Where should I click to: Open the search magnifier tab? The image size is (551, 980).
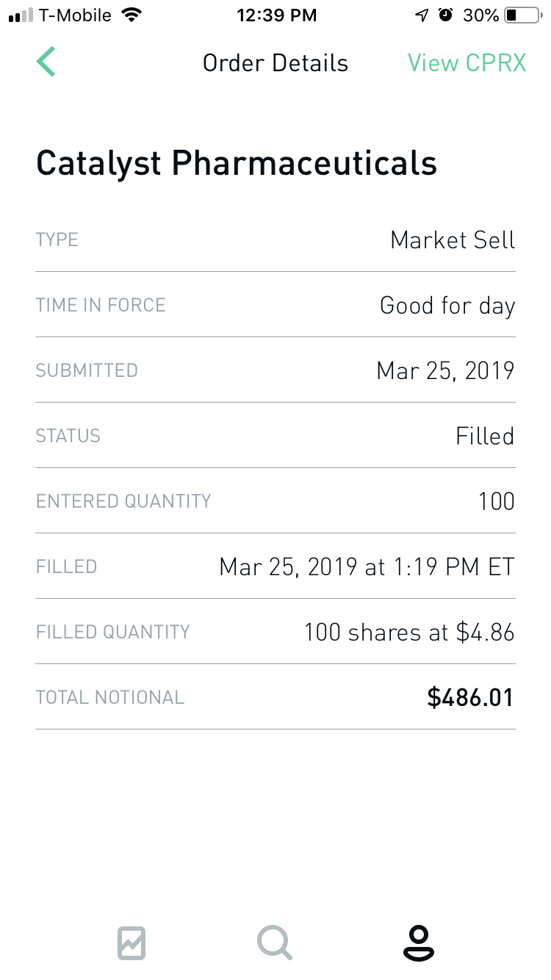pos(275,943)
